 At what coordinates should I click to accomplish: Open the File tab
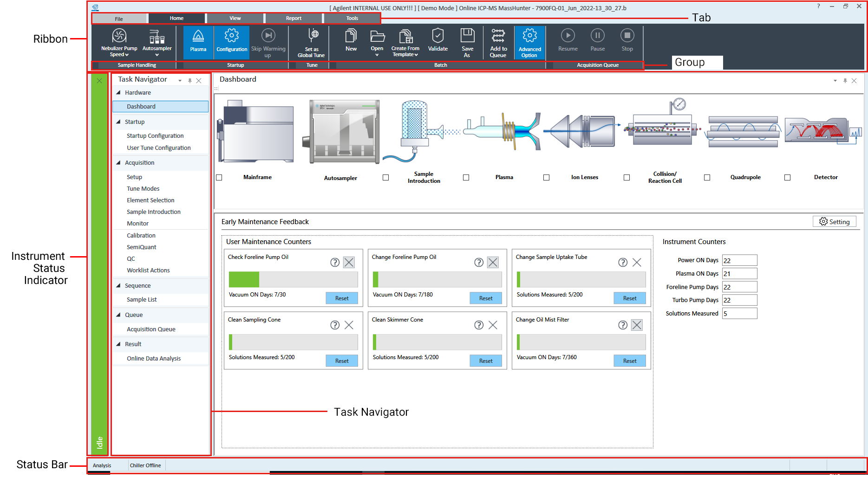[x=119, y=19]
